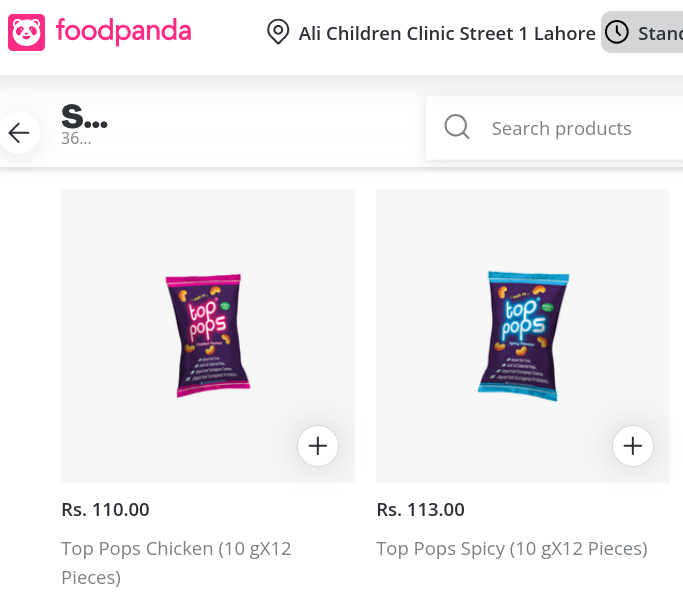
Task: Change delivery address Ali Children Clinic Street
Action: click(446, 34)
